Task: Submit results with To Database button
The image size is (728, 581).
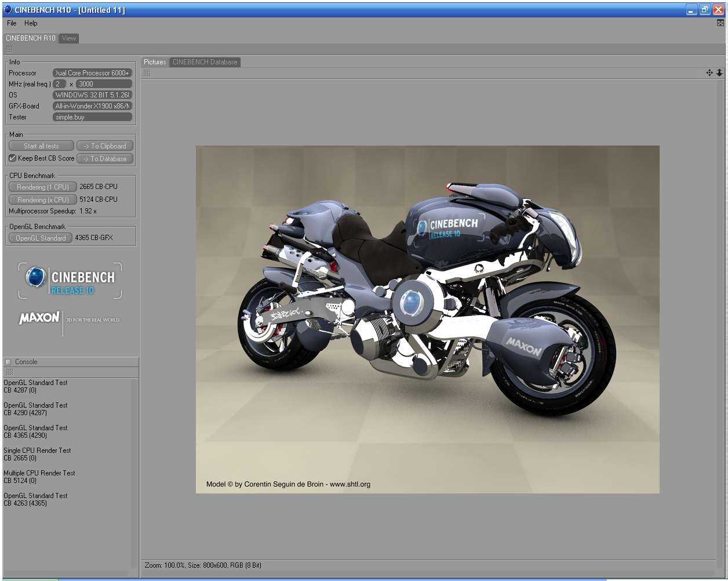Action: pos(105,159)
